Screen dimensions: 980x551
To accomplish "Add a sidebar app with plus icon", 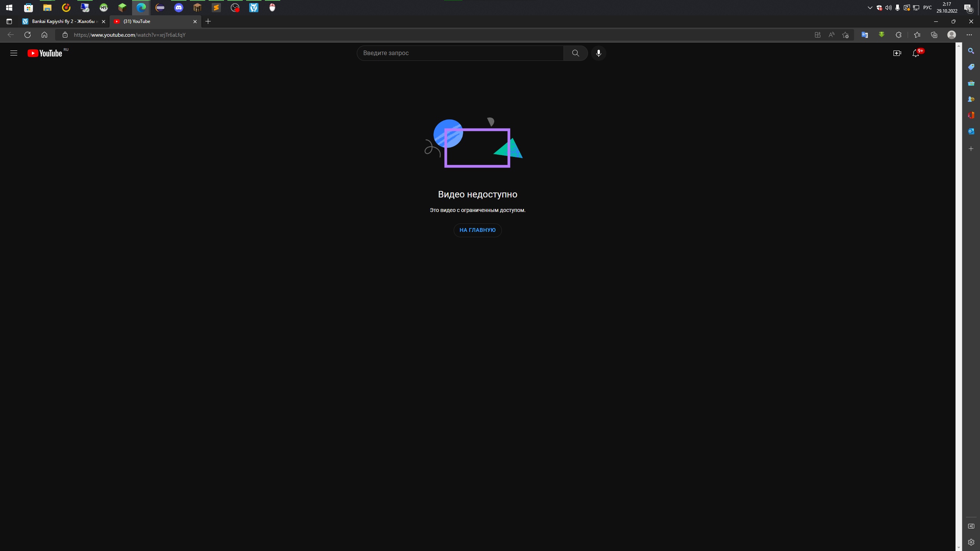I will pos(971,148).
